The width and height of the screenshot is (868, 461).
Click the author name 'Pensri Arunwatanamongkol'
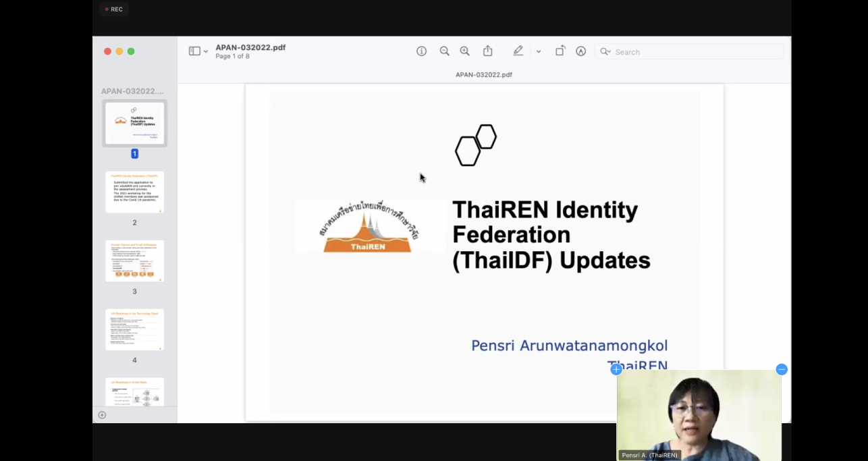(x=570, y=346)
